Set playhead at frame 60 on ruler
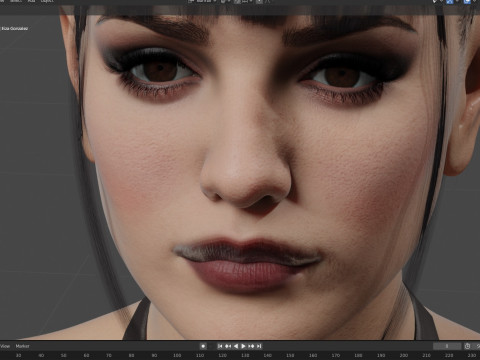 click(86, 355)
